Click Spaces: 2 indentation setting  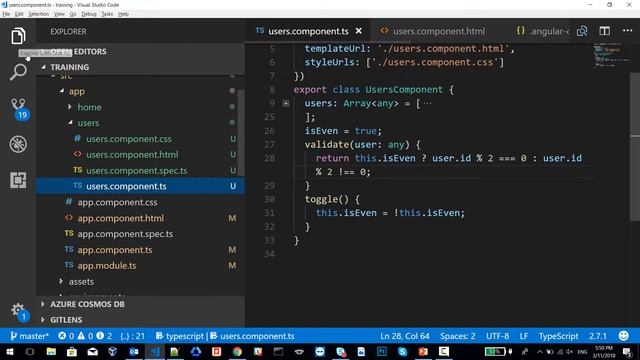[x=458, y=336]
